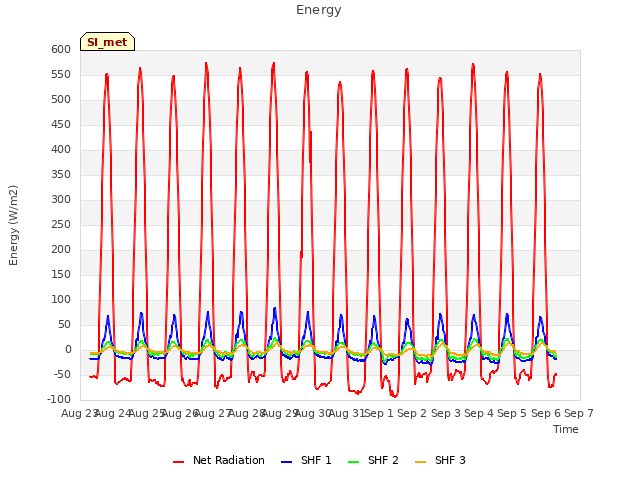640x480 pixels.
Task: Click the 550 y-axis tick label
Action: click(x=61, y=75)
